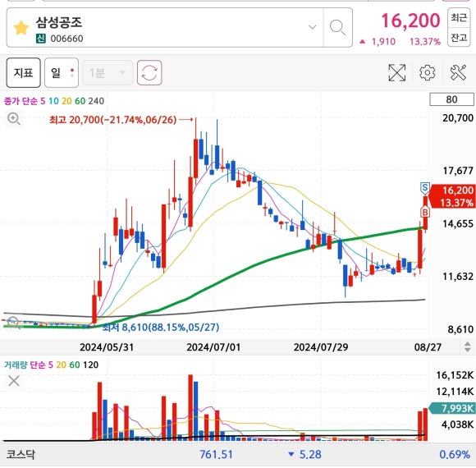Edit the 80 candle count field
Image resolution: width=476 pixels, height=468 pixels.
pos(451,99)
